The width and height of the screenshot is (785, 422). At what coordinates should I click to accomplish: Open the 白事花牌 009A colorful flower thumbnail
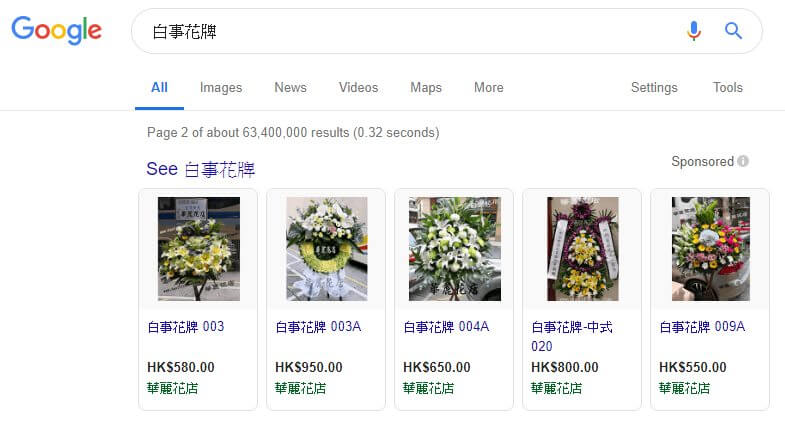pyautogui.click(x=711, y=249)
